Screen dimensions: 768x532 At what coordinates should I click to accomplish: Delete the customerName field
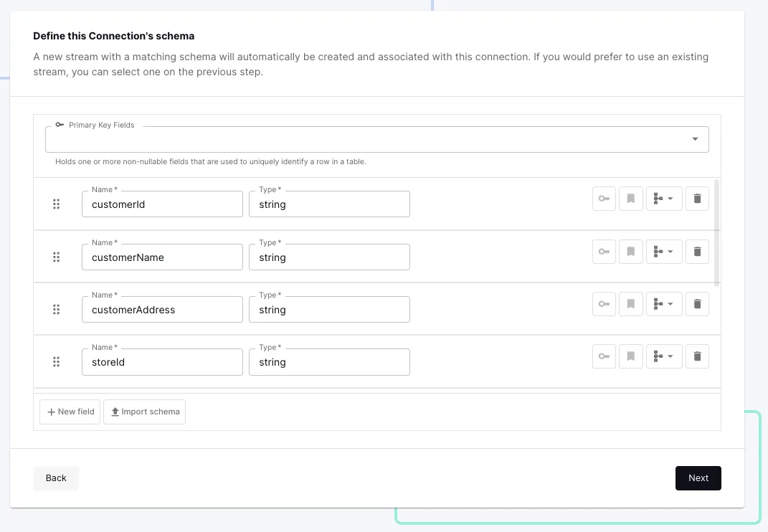click(698, 252)
